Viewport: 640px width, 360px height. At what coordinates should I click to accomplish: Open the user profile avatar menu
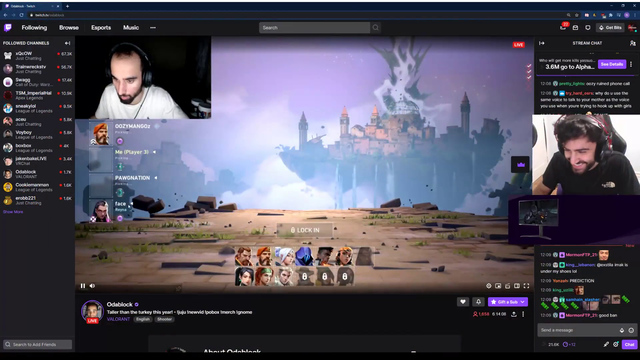tap(632, 28)
